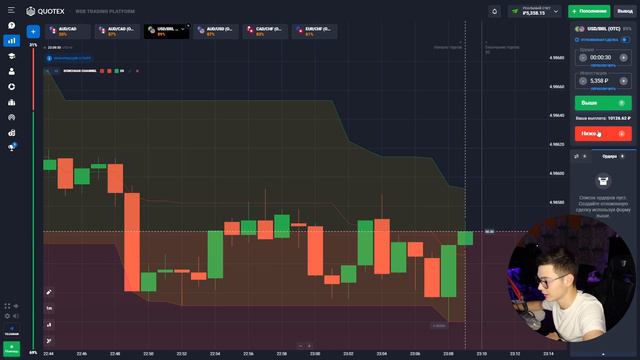This screenshot has height=360, width=640.
Task: Zoom in the chart with the plus control
Action: (x=309, y=346)
